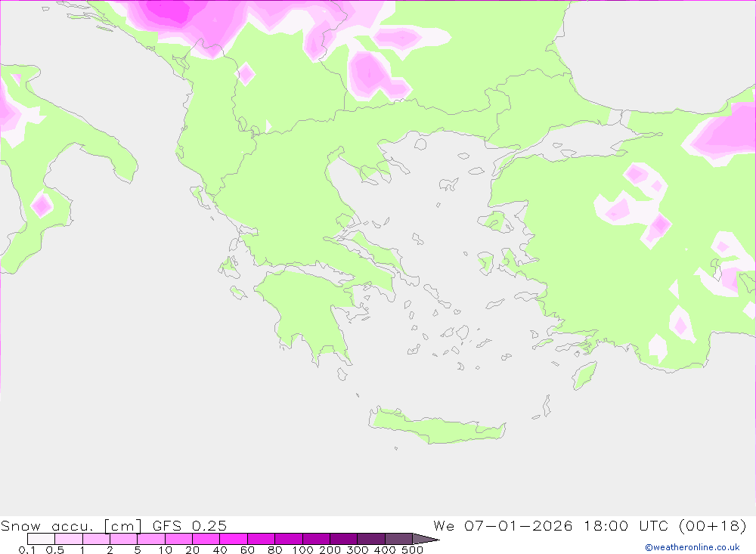Click the 60–80 cm legend color swatch
The image size is (756, 554).
pos(262,539)
